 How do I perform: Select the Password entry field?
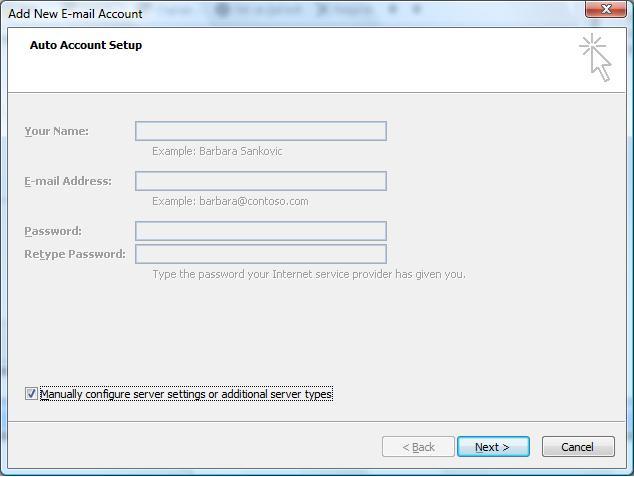(x=260, y=231)
